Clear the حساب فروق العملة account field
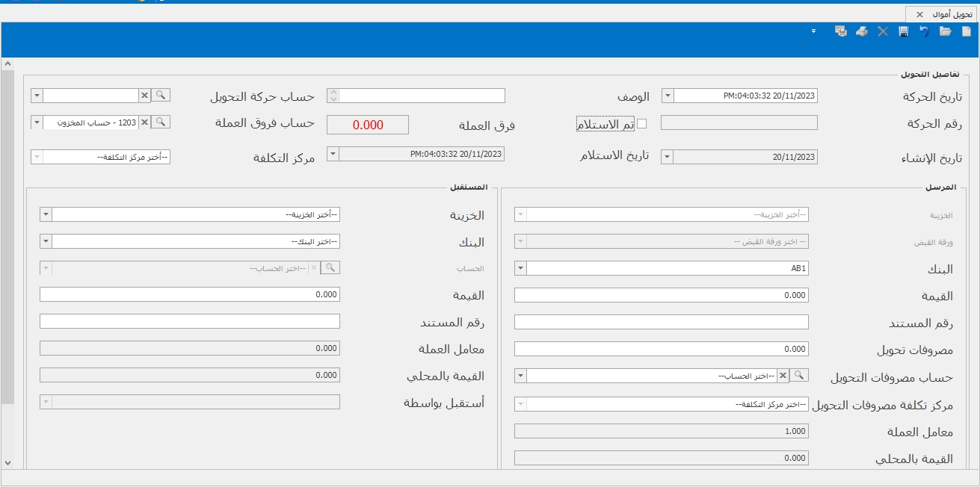 click(145, 122)
